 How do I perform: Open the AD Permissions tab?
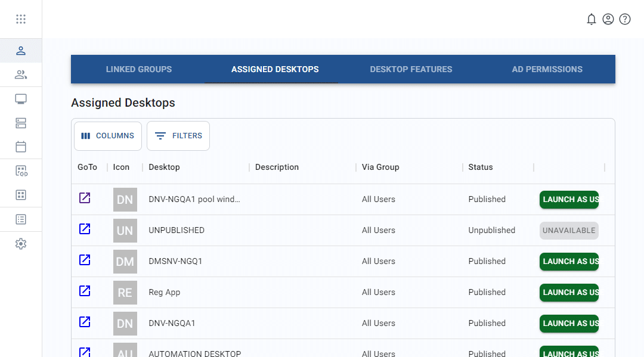point(547,69)
